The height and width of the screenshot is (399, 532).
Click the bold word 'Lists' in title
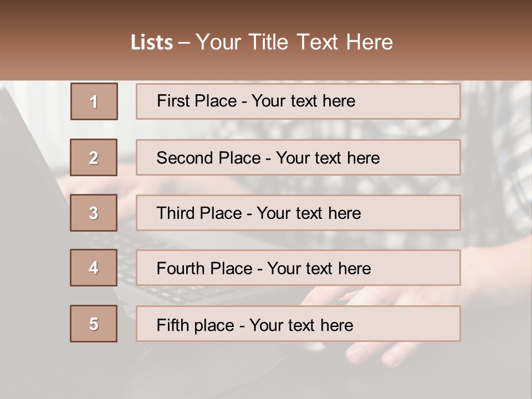click(x=152, y=43)
